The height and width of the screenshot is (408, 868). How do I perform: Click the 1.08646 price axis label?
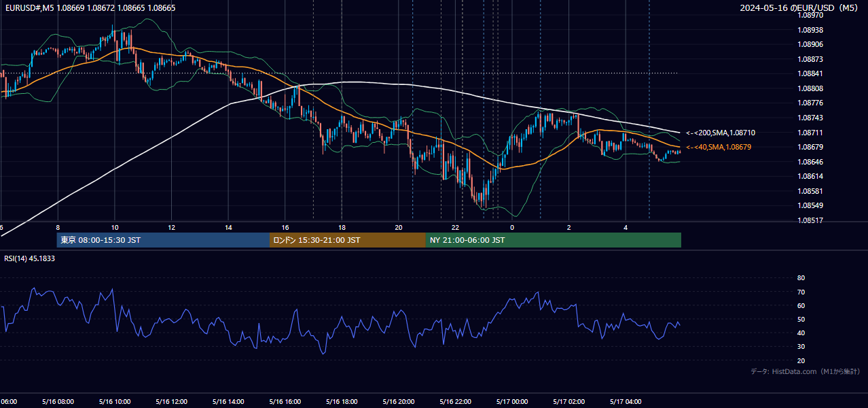[810, 162]
